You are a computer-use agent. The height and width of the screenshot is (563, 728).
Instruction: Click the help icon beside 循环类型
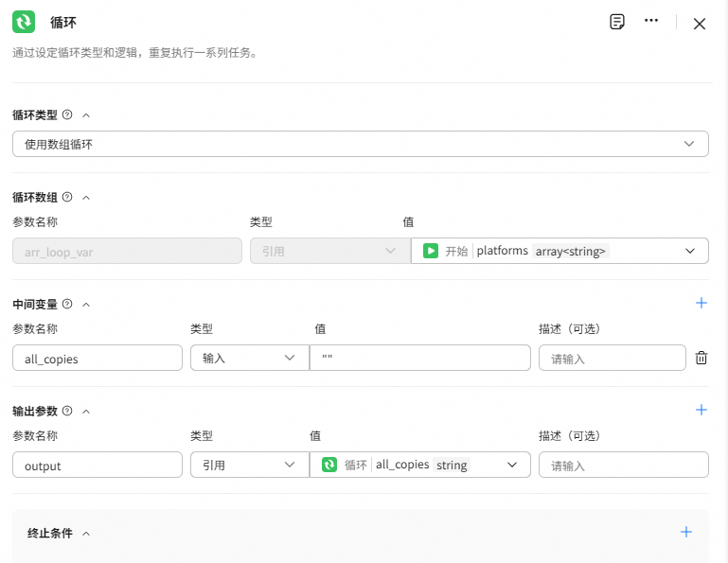tap(67, 114)
